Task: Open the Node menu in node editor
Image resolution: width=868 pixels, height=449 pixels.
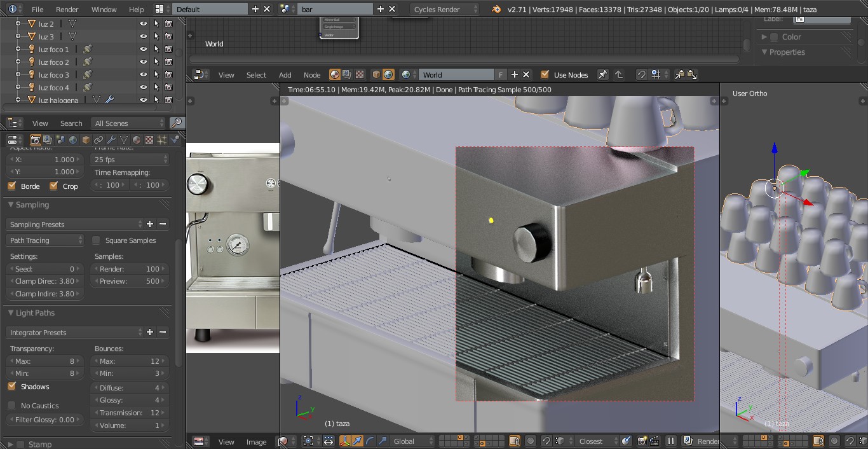Action: point(312,75)
